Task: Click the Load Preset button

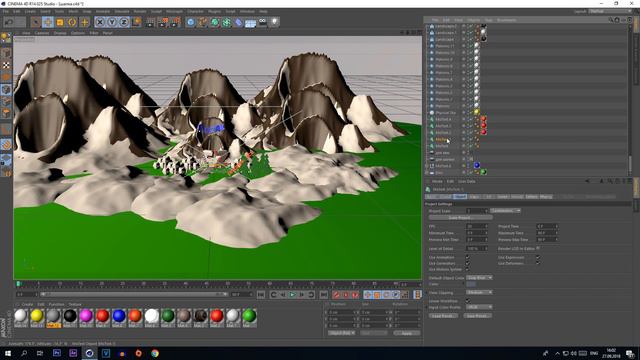Action: [x=443, y=316]
